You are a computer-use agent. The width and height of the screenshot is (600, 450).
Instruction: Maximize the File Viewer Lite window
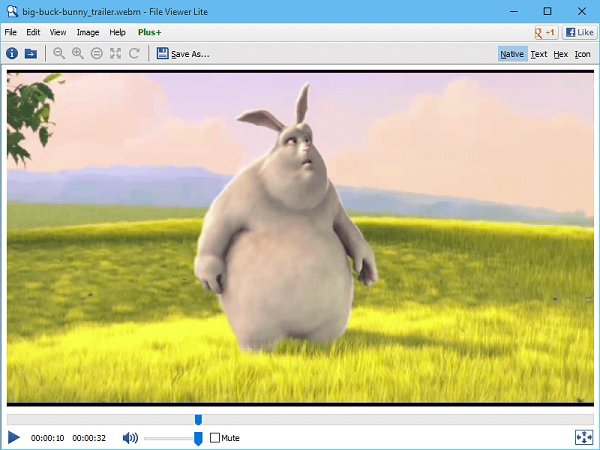click(x=548, y=11)
